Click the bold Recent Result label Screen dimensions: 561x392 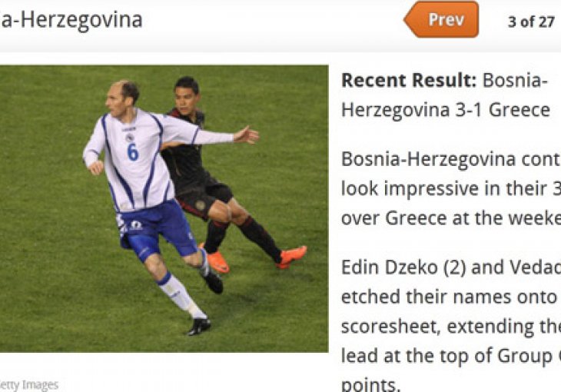click(409, 80)
